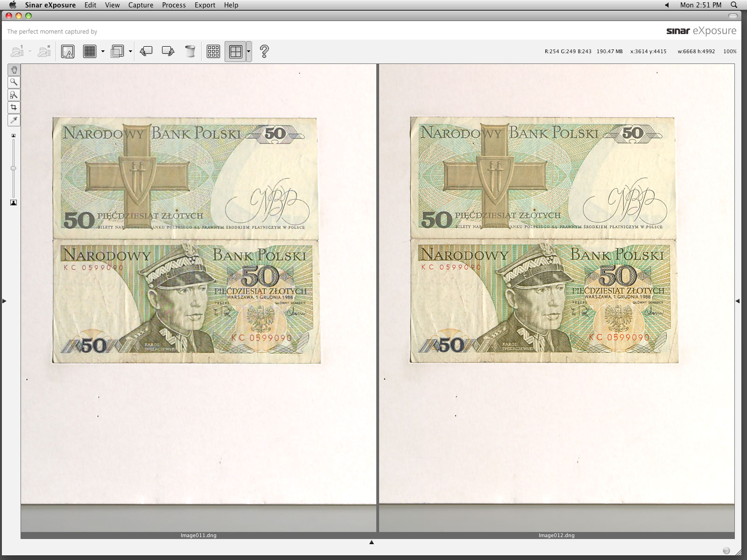Click the large-size icon below the zoom slider
Image resolution: width=747 pixels, height=560 pixels.
click(x=14, y=203)
